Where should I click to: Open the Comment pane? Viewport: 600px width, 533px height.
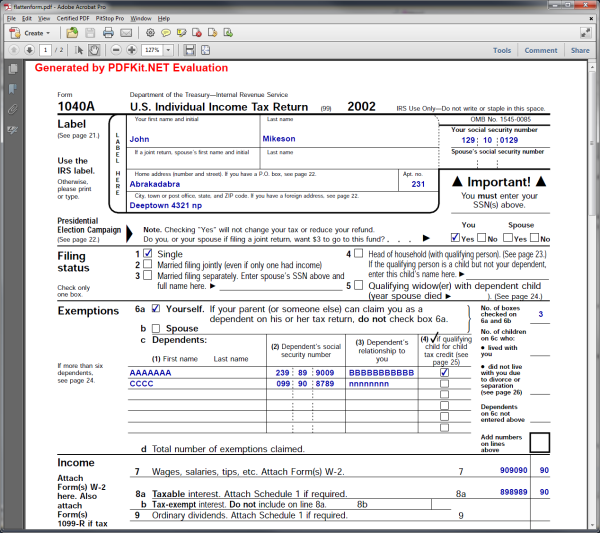tap(541, 51)
